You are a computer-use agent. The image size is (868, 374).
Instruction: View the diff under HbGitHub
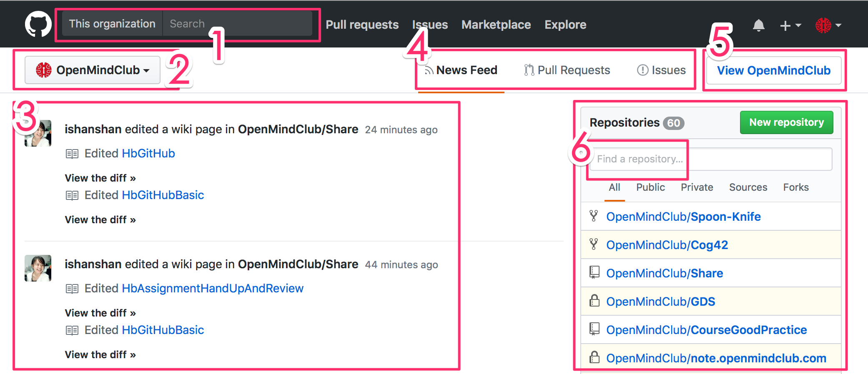pyautogui.click(x=100, y=178)
